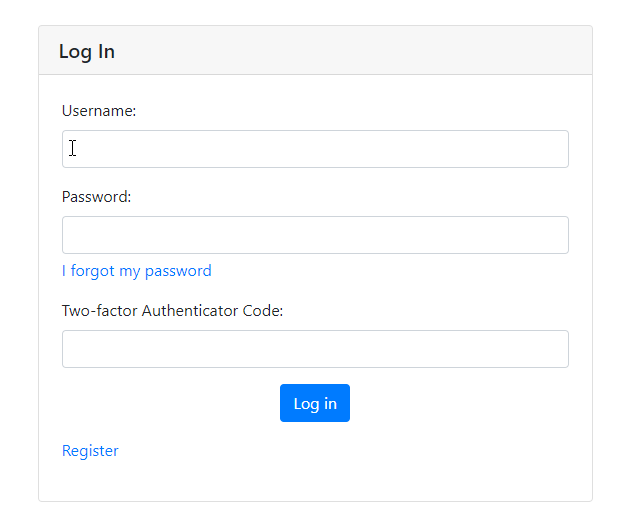Submit the form with Log in
634x521 pixels.
(x=315, y=403)
